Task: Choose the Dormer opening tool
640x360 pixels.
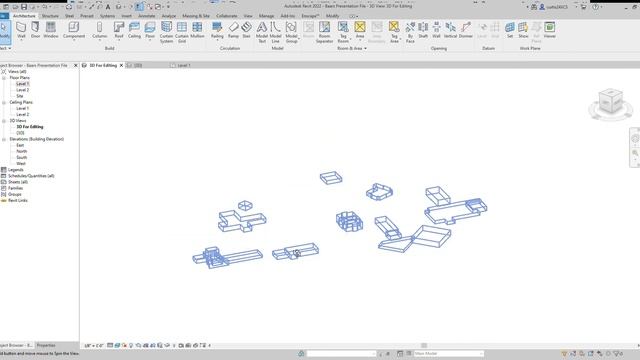Action: click(x=466, y=30)
